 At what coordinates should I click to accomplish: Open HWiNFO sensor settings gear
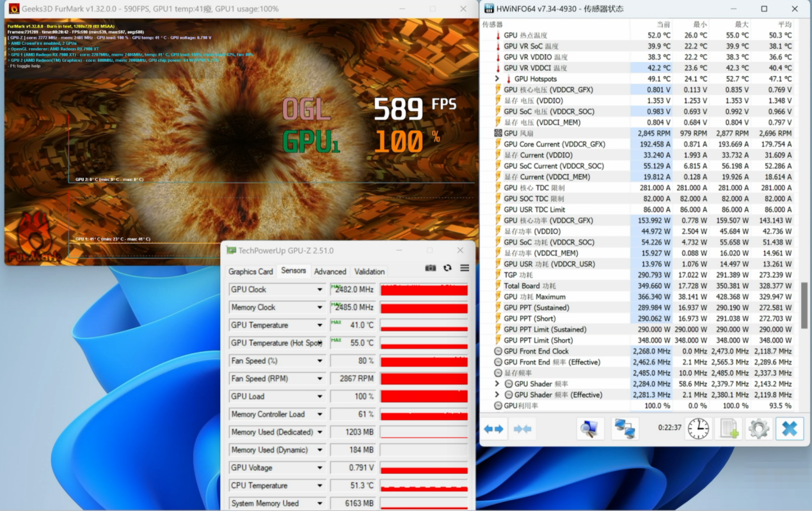click(759, 428)
